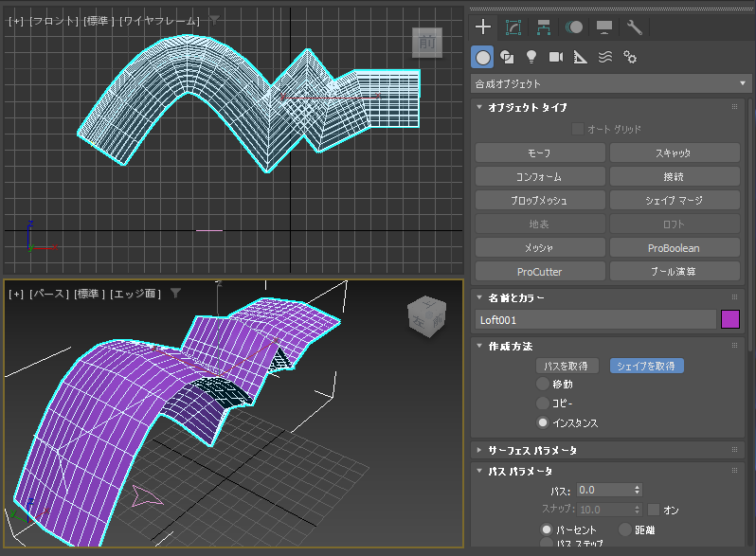Click the ProBoolean button
The height and width of the screenshot is (556, 756).
[675, 248]
